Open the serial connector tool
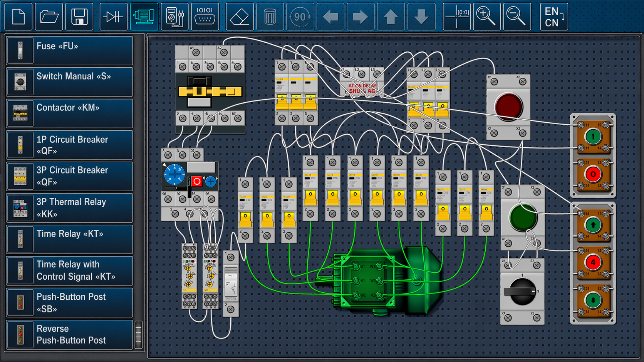The image size is (644, 362). pos(205,17)
